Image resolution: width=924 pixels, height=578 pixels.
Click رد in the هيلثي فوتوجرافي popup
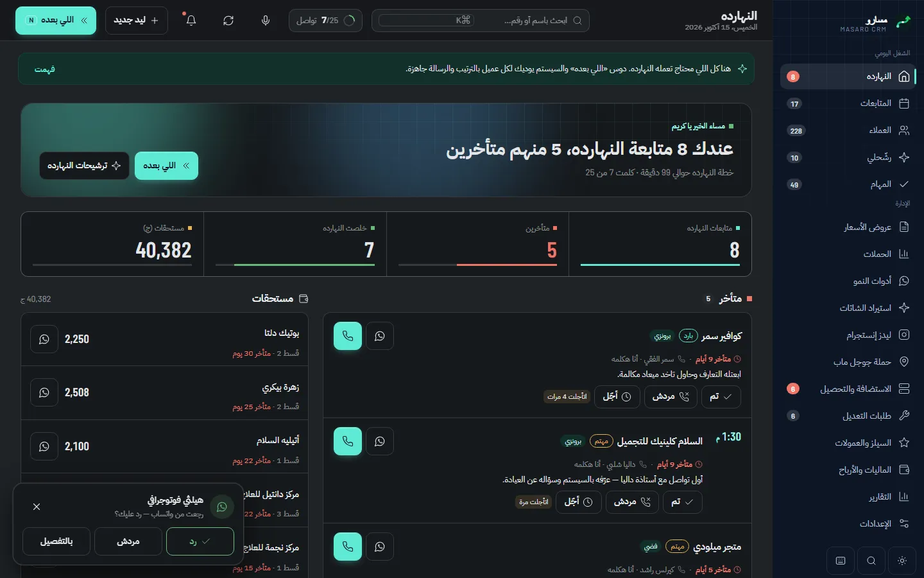200,541
